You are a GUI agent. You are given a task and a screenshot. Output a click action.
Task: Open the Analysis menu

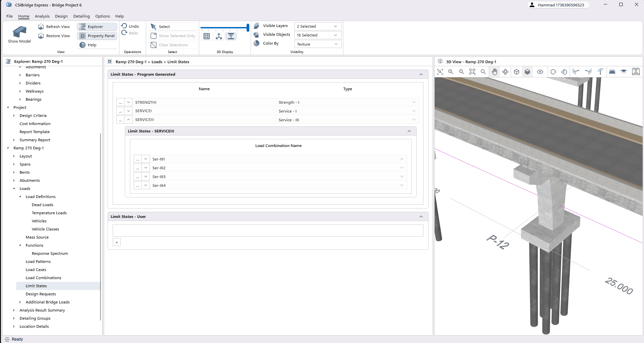click(x=42, y=16)
